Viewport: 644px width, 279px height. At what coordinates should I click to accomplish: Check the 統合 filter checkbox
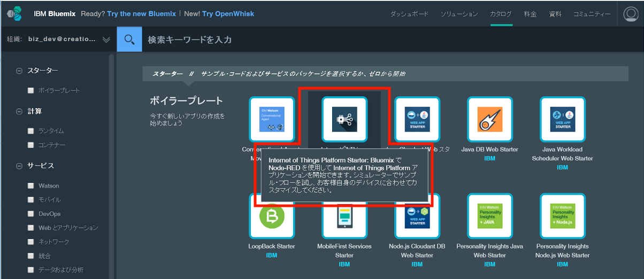pos(31,256)
